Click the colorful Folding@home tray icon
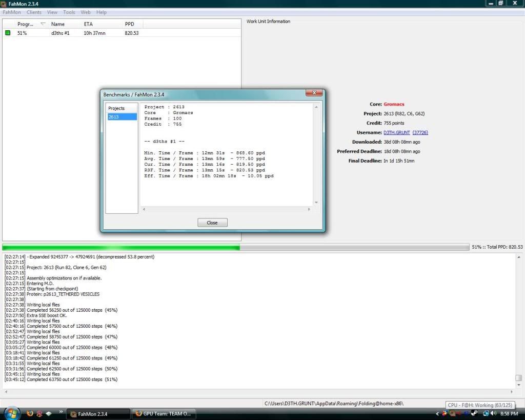This screenshot has height=420, width=525. point(445,414)
